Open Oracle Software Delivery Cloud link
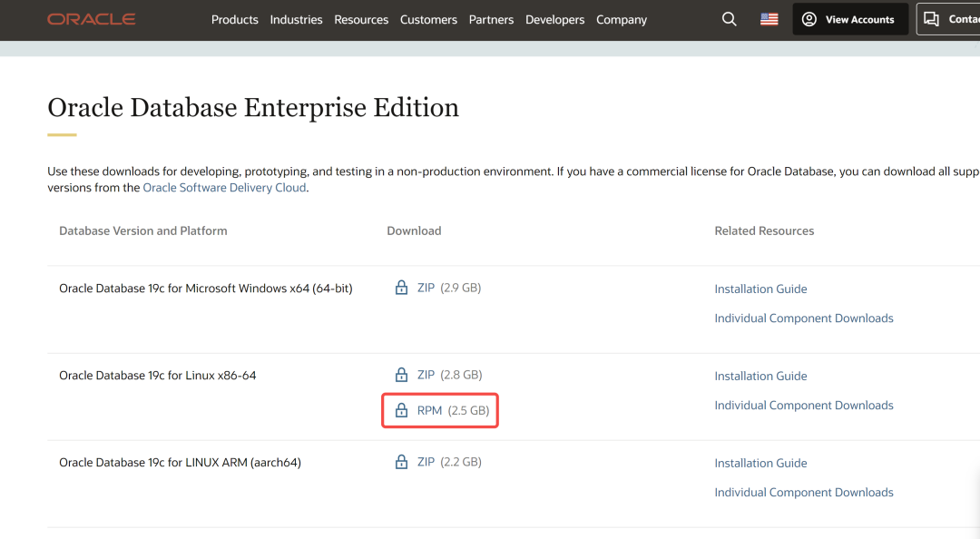This screenshot has height=539, width=980. click(224, 188)
